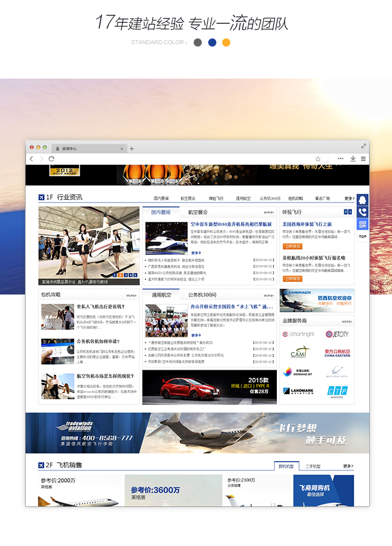Click 更多> in the 行业资讯 header
Viewport: 392px width, 546px height.
point(349,198)
